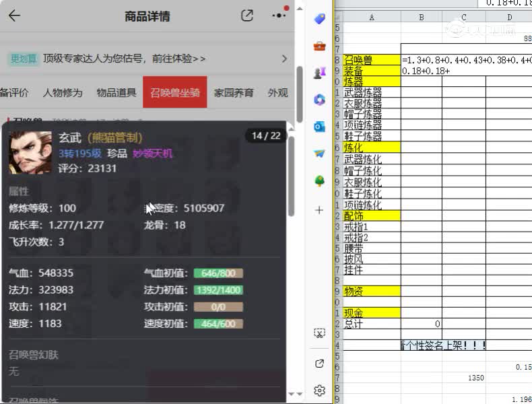This screenshot has height=404, width=532.
Task: Select the 总计 cell
Action: 372,324
